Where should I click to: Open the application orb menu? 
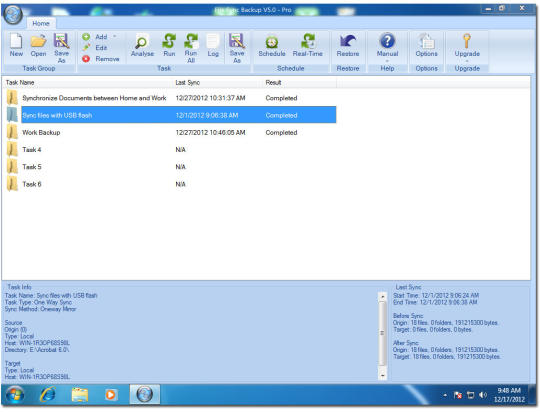tap(13, 14)
